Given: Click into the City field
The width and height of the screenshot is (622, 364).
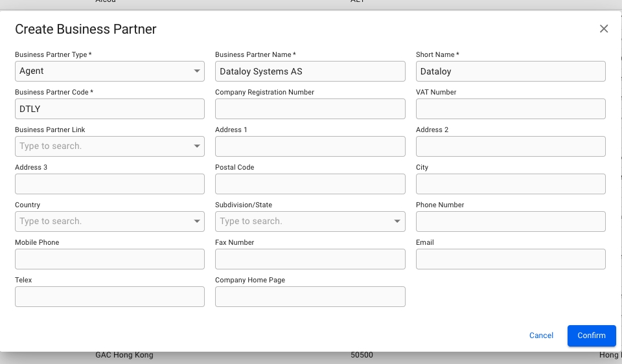Looking at the screenshot, I should pos(510,184).
